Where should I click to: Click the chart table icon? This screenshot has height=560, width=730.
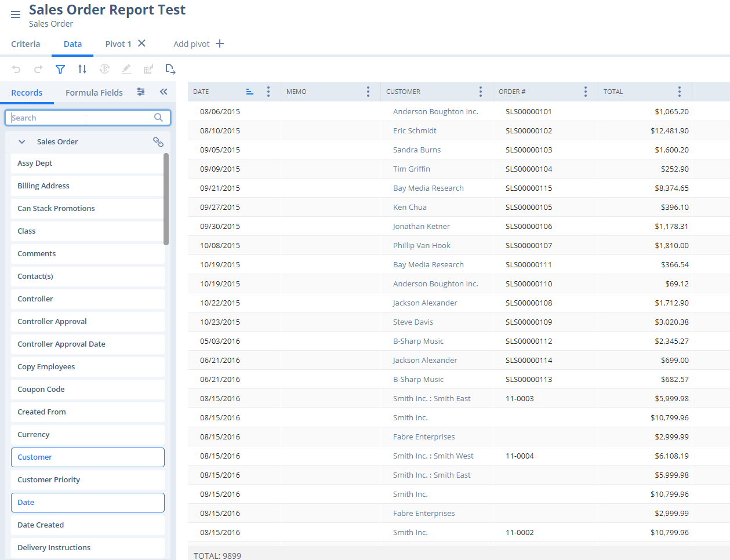click(148, 69)
